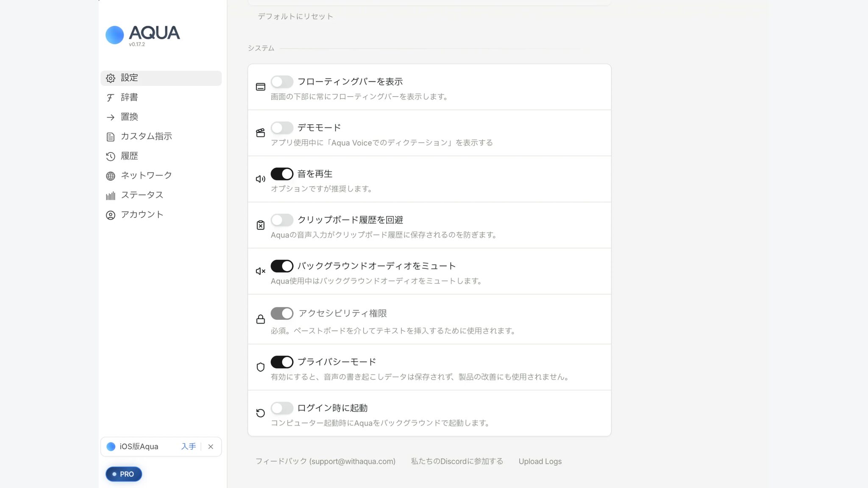Click the globe icon beside ネットワーク
The image size is (868, 488).
(111, 176)
